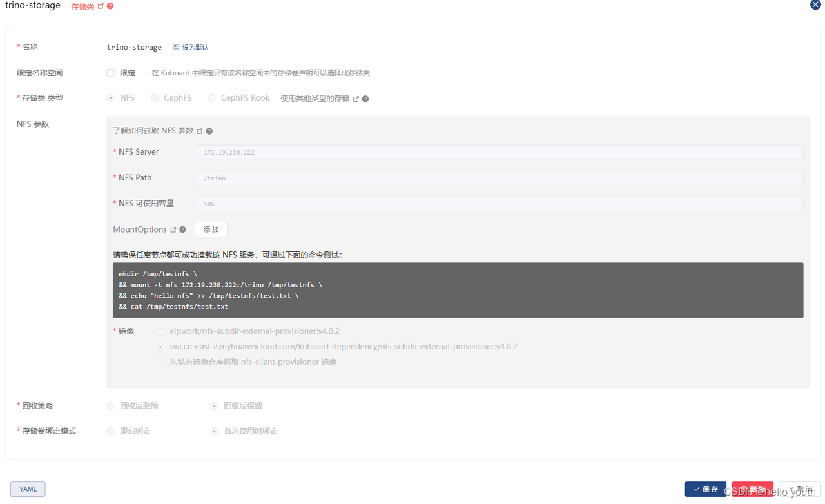The height and width of the screenshot is (504, 825).
Task: Select the eipwork nfs-subdir-external-provisioner image
Action: pos(160,331)
